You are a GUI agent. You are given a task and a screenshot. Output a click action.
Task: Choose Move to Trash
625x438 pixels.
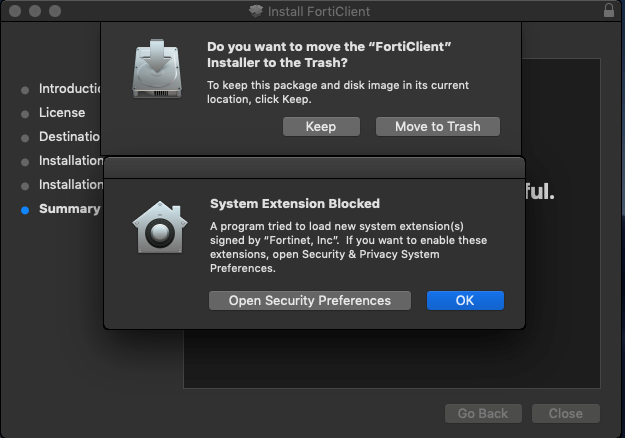(x=437, y=127)
